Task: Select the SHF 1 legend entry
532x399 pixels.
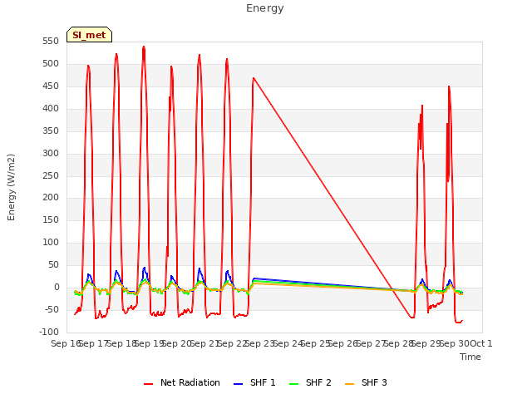Action: click(254, 382)
